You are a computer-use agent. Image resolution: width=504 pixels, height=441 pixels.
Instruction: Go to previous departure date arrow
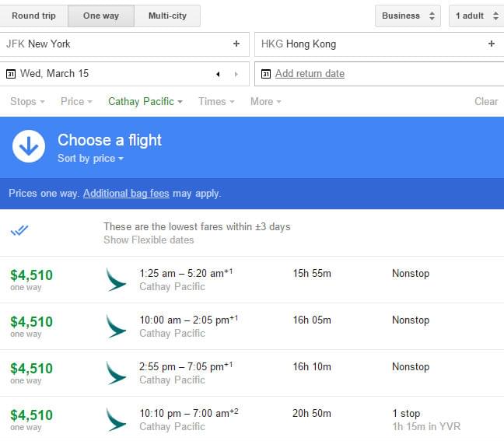click(x=218, y=74)
